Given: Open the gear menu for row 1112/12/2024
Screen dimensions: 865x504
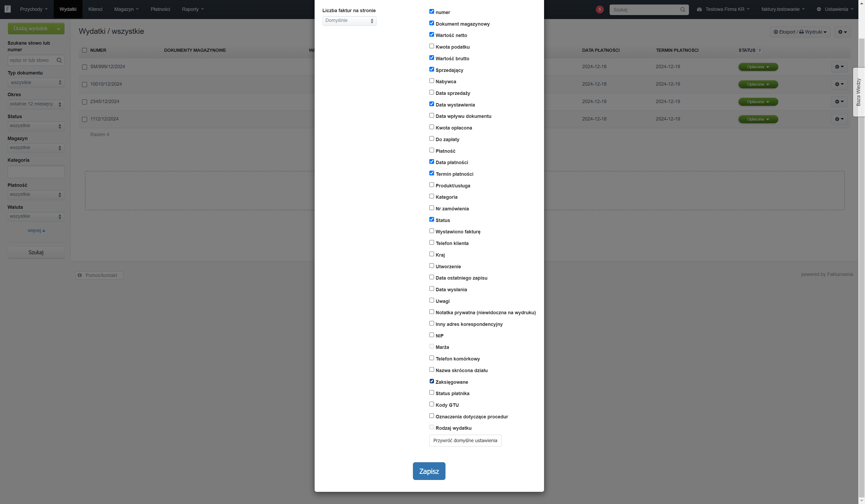Looking at the screenshot, I should tap(839, 119).
